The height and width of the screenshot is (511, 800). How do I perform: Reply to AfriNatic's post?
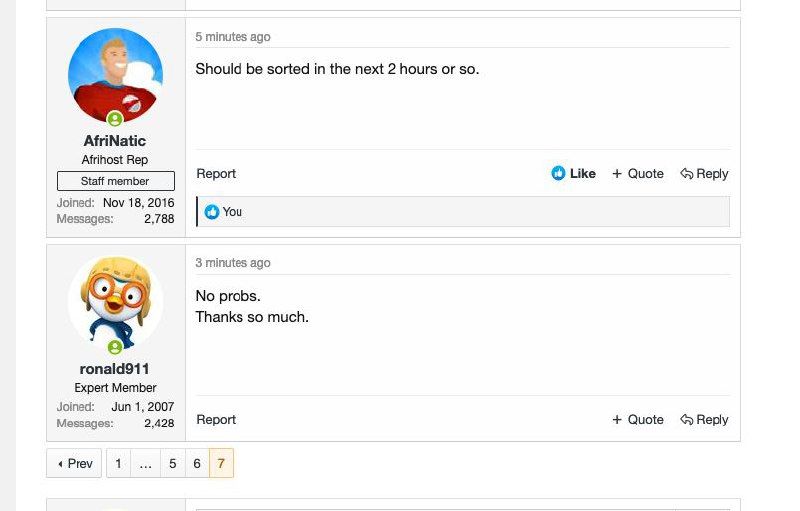click(x=704, y=174)
